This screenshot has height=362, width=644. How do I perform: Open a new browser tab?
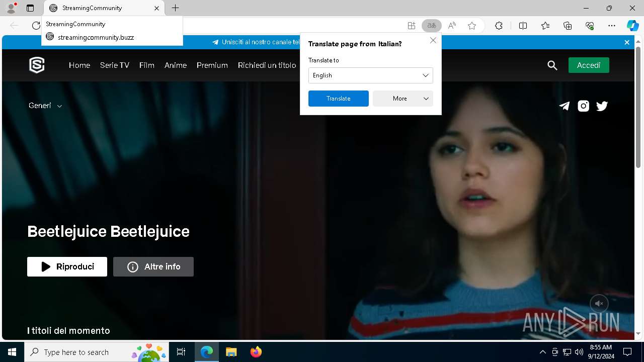pos(175,8)
